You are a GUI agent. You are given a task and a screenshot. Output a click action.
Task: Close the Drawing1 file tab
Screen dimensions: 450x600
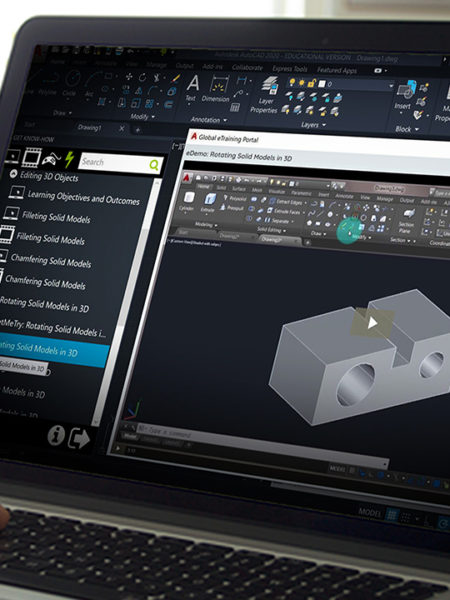(x=121, y=129)
